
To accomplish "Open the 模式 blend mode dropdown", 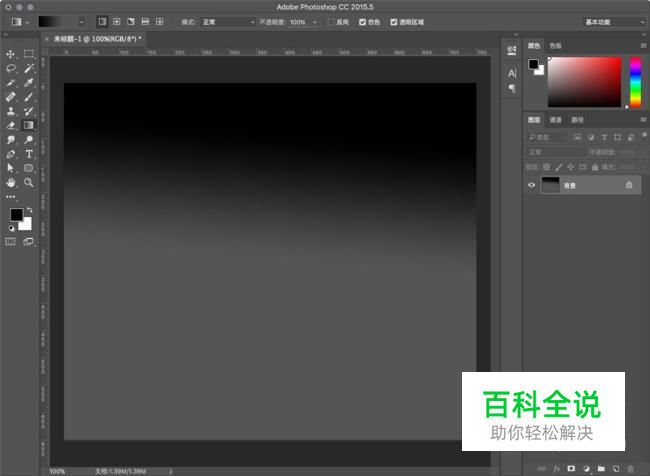I will (x=228, y=21).
